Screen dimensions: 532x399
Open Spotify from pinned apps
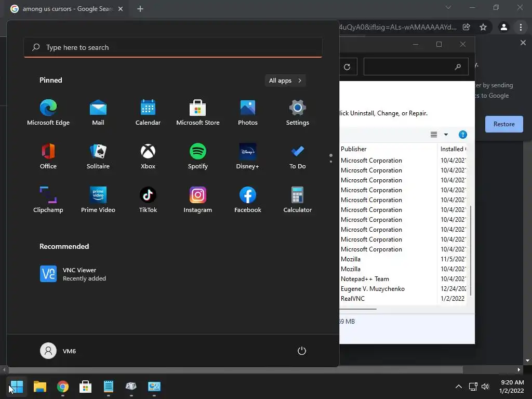point(198,156)
